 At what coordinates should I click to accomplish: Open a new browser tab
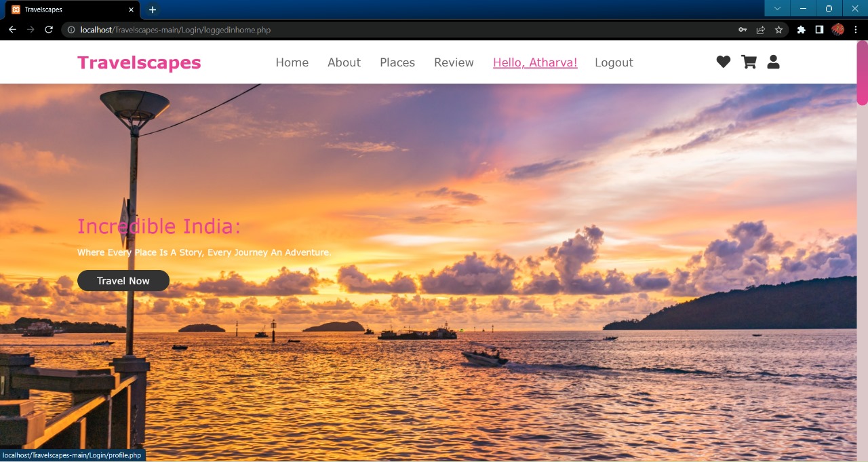(x=153, y=9)
